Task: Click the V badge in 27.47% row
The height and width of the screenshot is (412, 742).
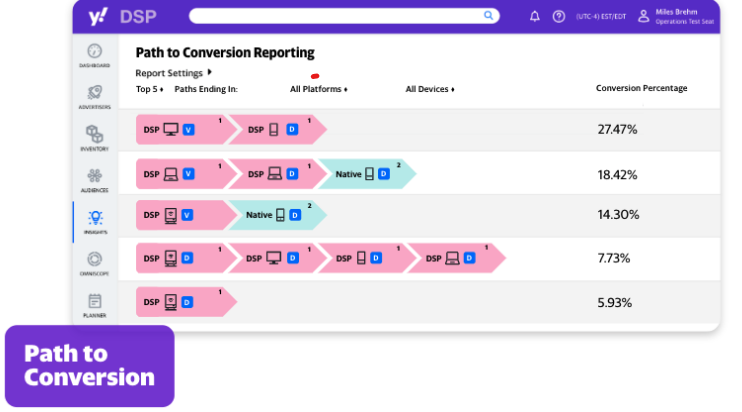Action: [188, 129]
